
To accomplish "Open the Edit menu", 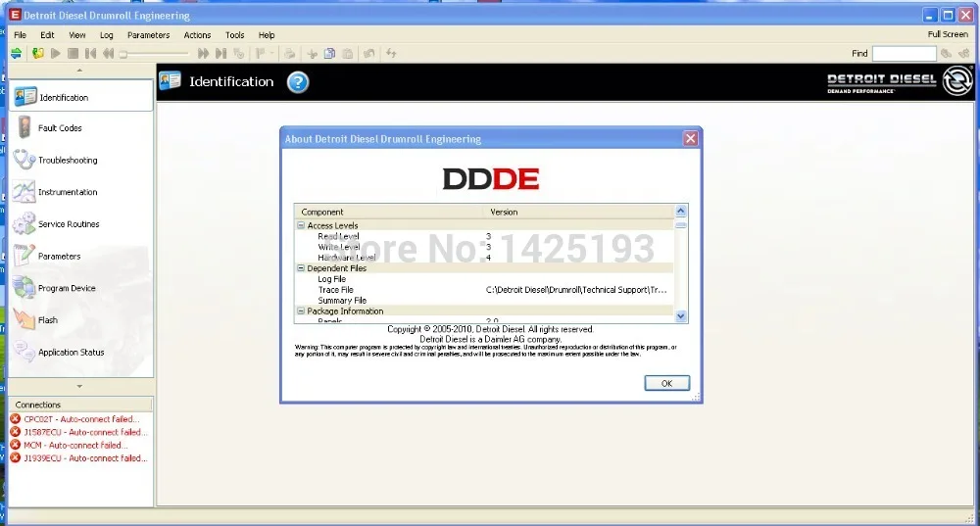I will (47, 35).
